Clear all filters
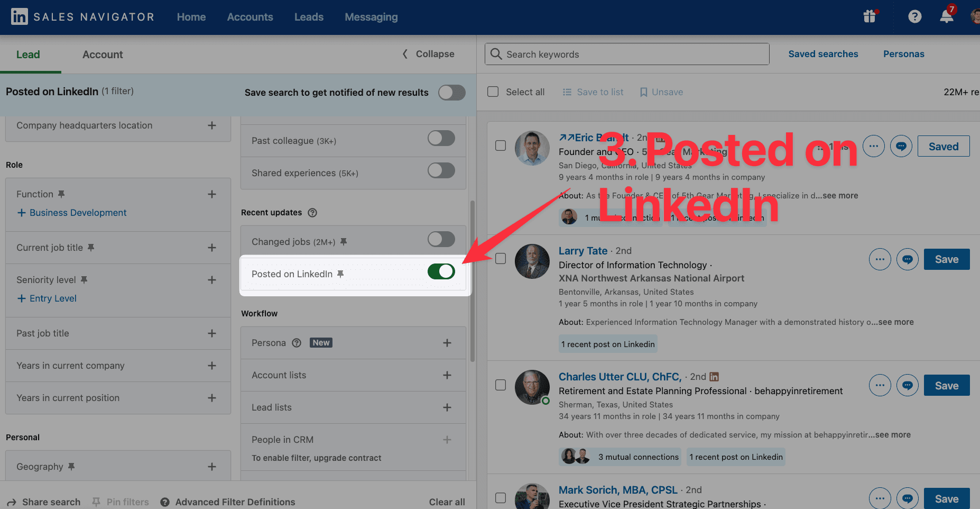Screen dimensions: 980x509 447,502
